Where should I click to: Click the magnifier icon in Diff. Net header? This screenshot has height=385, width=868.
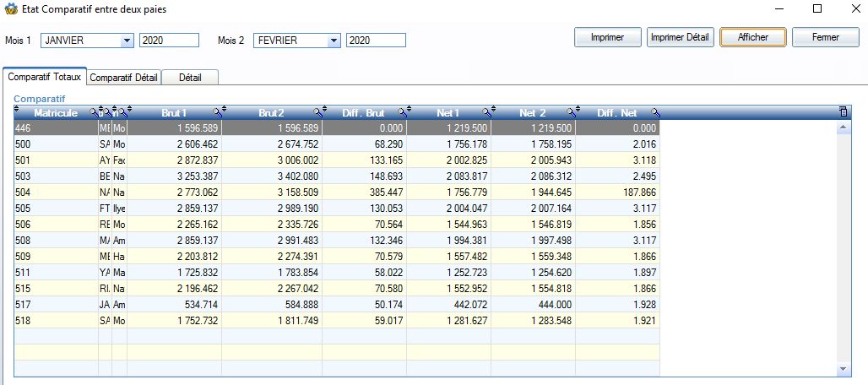click(654, 112)
